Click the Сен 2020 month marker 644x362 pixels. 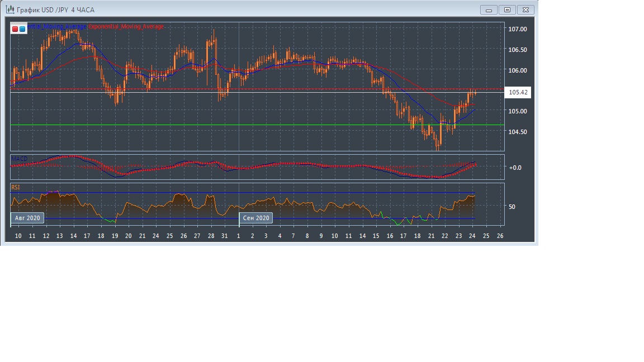coord(256,218)
